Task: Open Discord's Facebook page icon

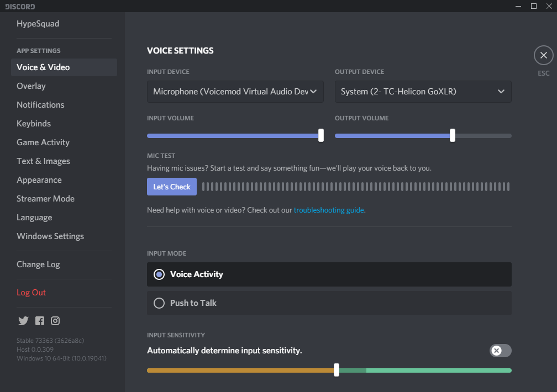Action: pyautogui.click(x=40, y=321)
